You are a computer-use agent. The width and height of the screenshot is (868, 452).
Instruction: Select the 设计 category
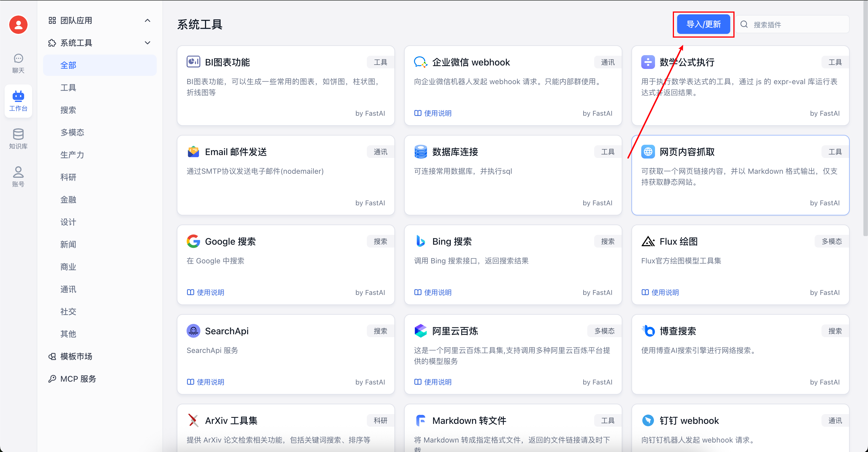tap(100, 222)
